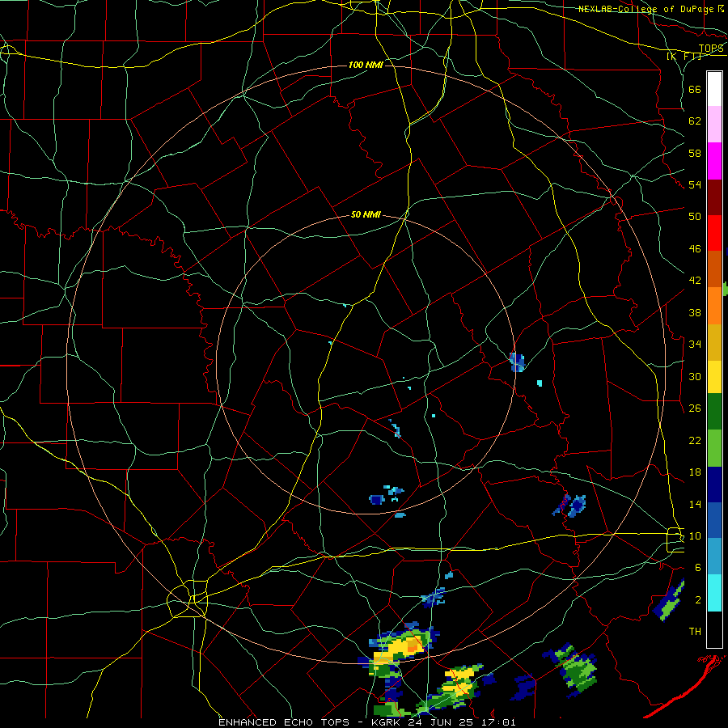Viewport: 728px width, 728px height.
Task: Pick the bright orange legend swatch
Action: coord(714,306)
